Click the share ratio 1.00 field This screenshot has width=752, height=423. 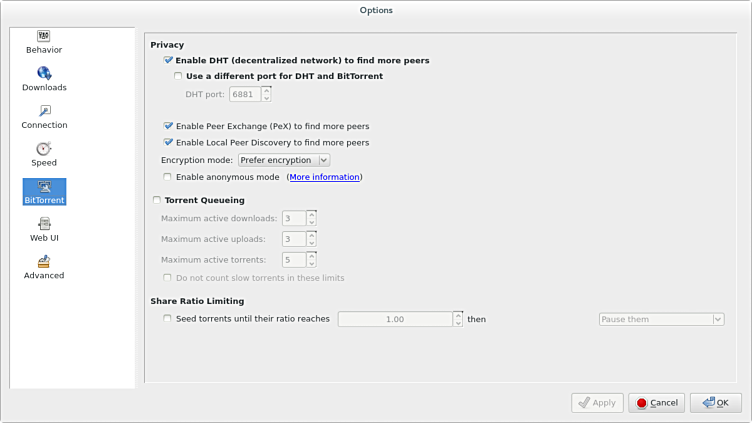pos(394,319)
